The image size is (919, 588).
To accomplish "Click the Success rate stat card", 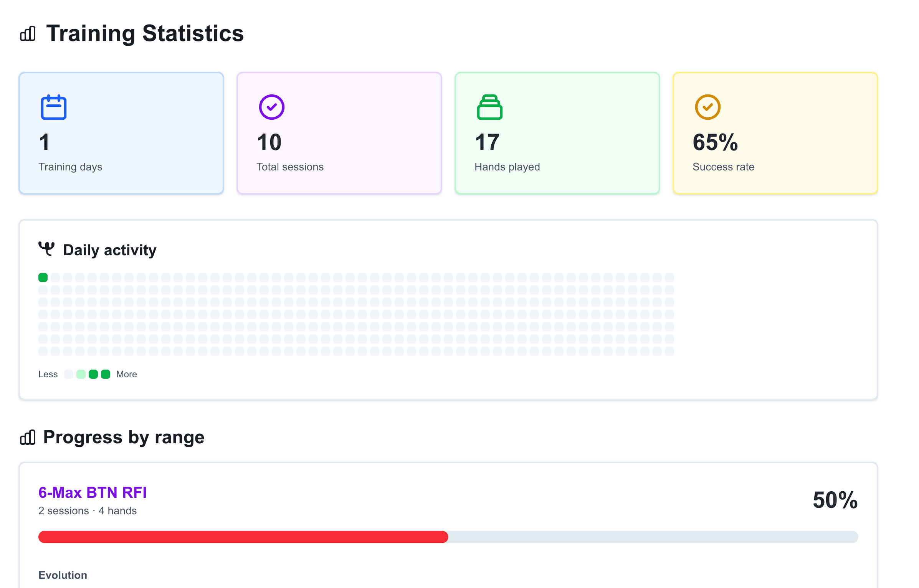I will point(775,133).
